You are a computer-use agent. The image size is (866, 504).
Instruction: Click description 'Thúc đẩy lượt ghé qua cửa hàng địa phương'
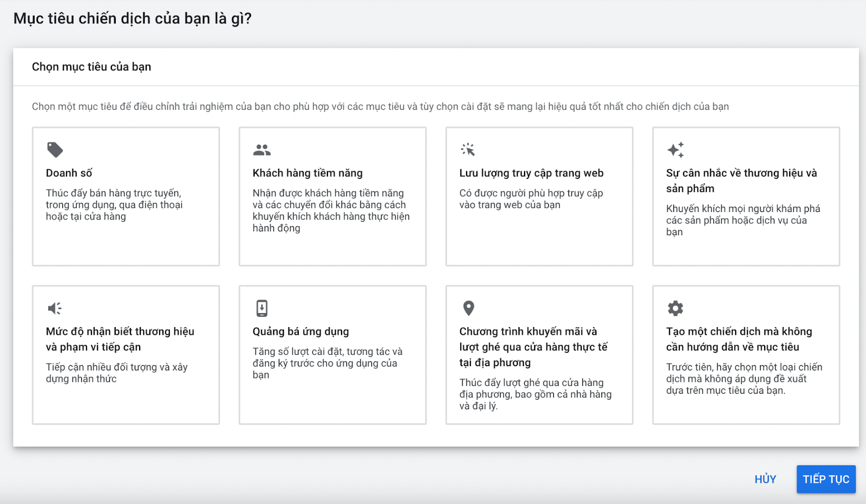[x=535, y=394]
